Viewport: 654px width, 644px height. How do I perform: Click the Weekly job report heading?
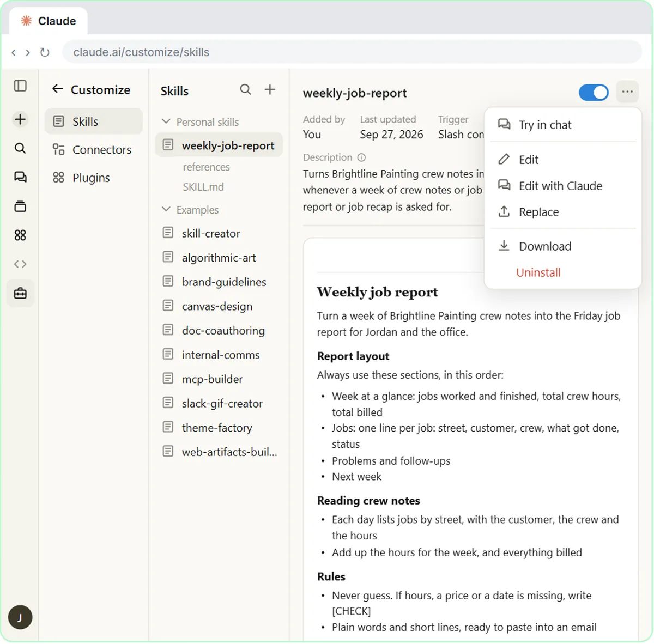coord(377,292)
